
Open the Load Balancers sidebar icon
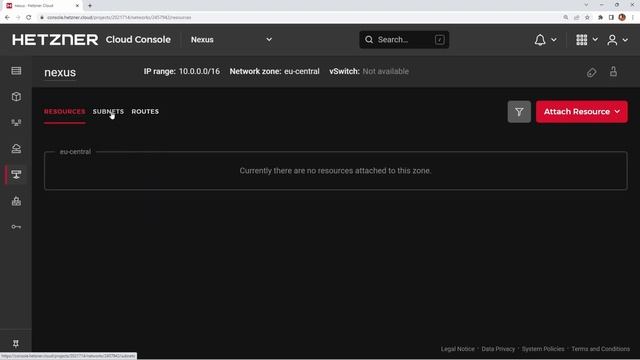[x=16, y=122]
